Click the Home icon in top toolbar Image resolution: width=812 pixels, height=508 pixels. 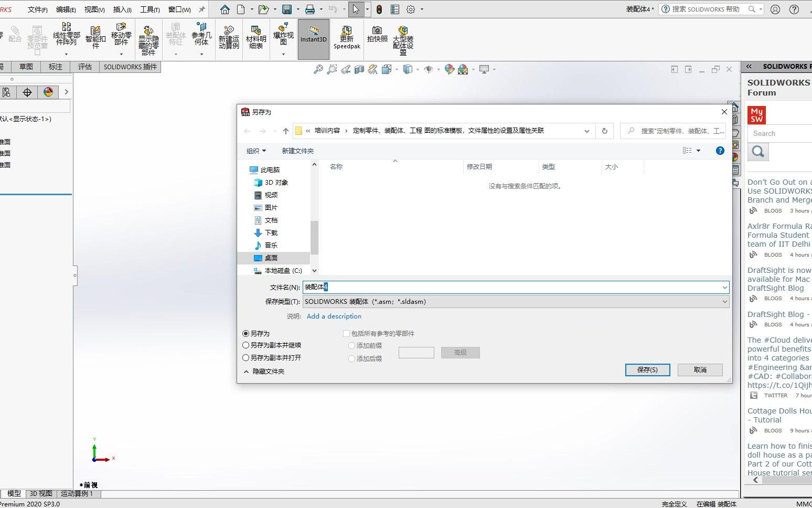pos(225,9)
